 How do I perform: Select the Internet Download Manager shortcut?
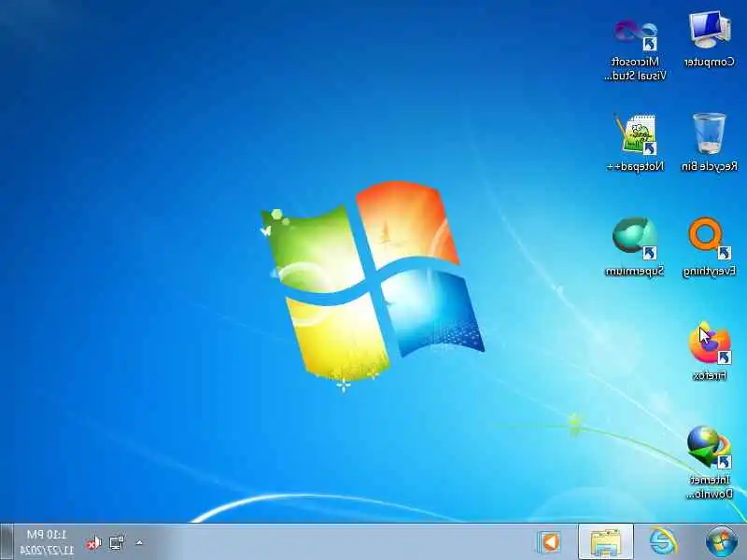click(710, 463)
